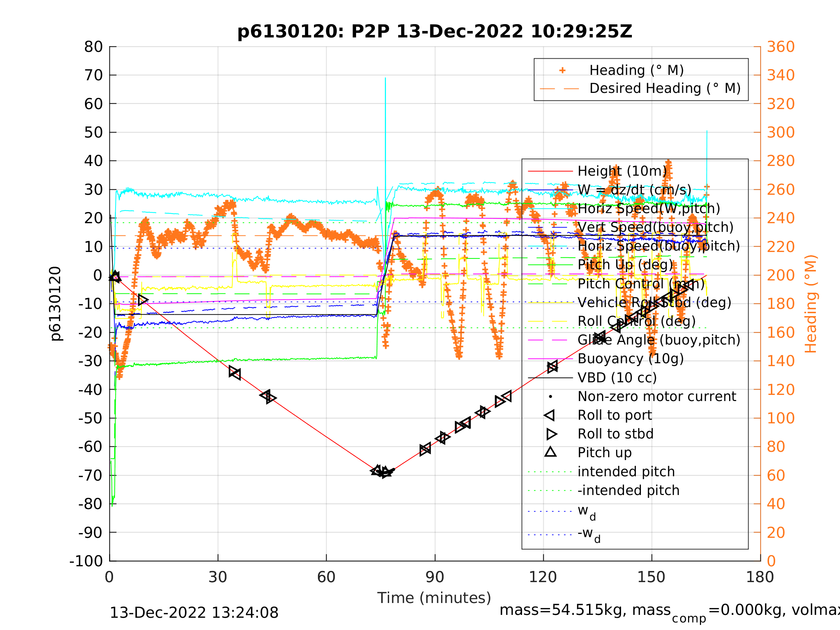Select the 'Glide Angle (buoy,pitch)' legend label
This screenshot has height=630, width=840.
point(659,340)
